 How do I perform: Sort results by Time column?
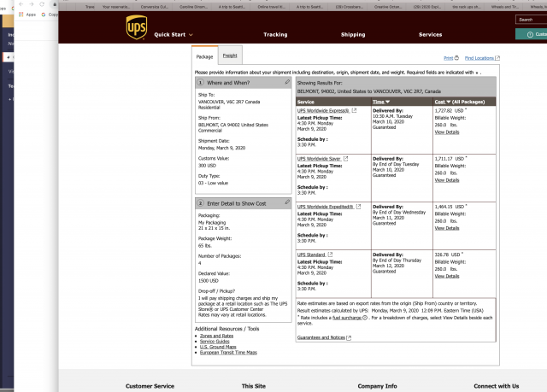click(381, 102)
